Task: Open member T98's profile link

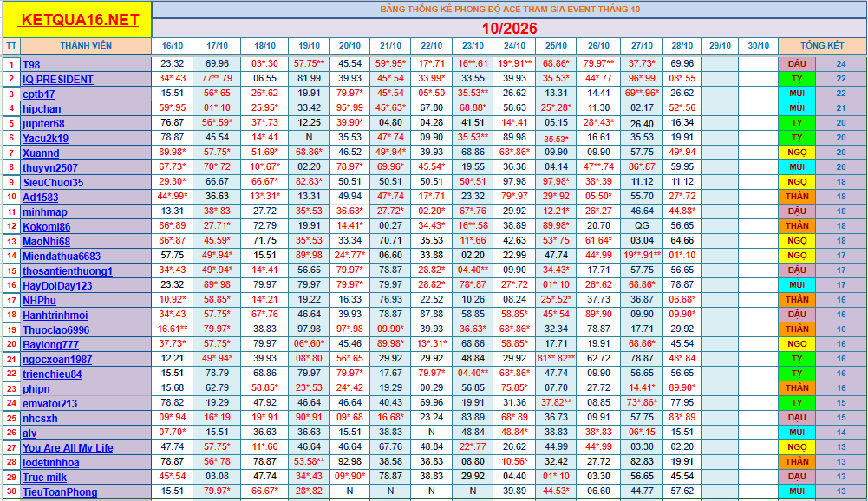Action: [31, 65]
